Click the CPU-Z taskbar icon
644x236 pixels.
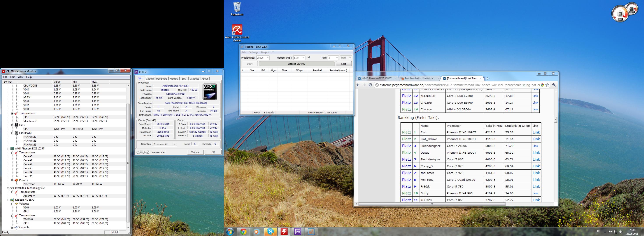tap(298, 232)
